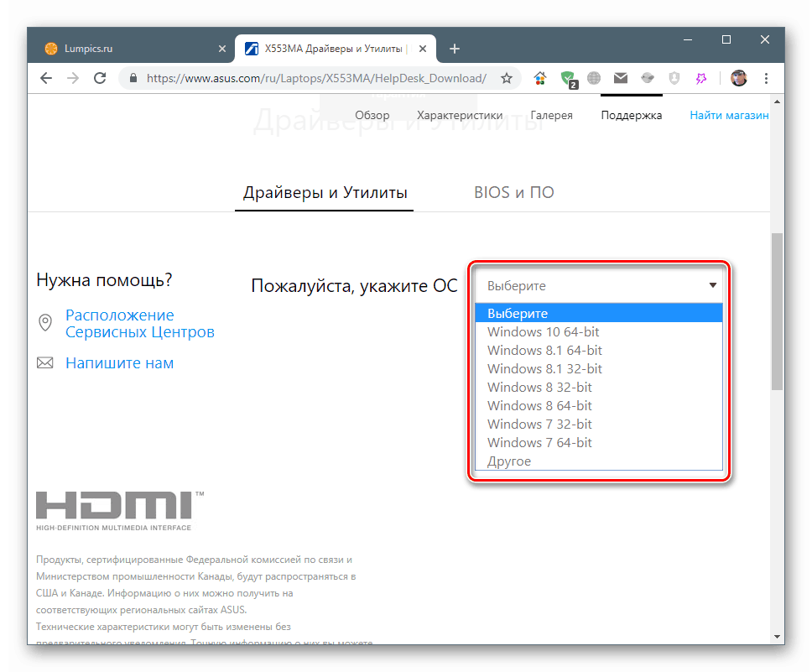Switch to the Lumpics.ru tab
Image resolution: width=812 pixels, height=672 pixels.
[x=131, y=49]
